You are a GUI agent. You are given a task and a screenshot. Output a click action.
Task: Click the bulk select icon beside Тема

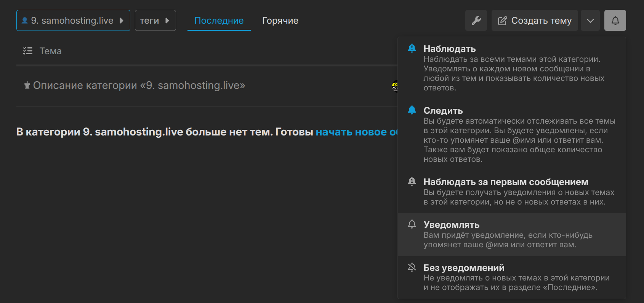[x=28, y=51]
